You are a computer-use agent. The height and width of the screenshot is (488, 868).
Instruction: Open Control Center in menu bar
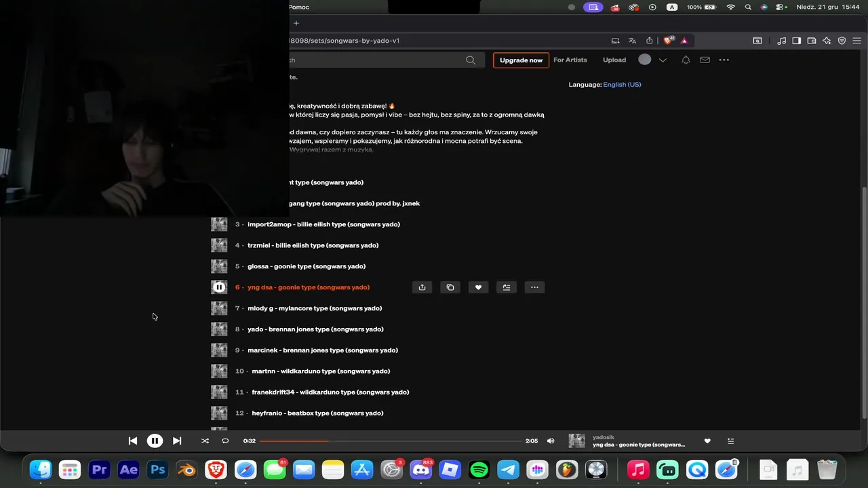pos(781,7)
